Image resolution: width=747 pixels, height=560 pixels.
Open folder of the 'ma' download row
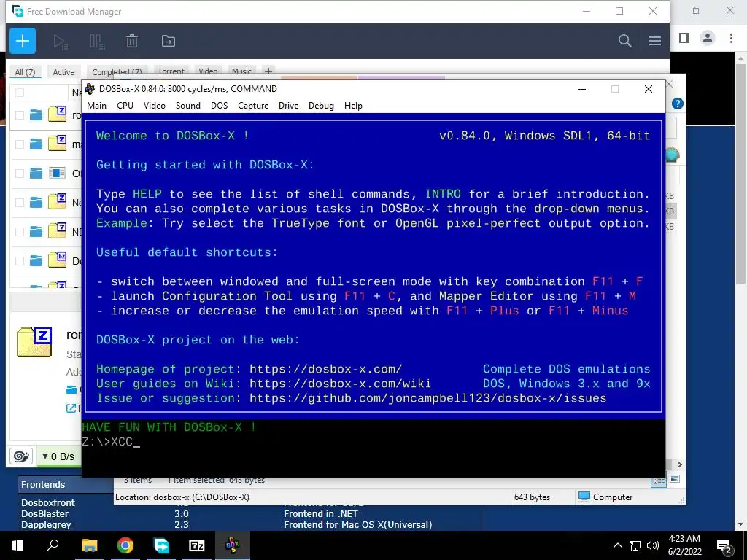tap(36, 144)
